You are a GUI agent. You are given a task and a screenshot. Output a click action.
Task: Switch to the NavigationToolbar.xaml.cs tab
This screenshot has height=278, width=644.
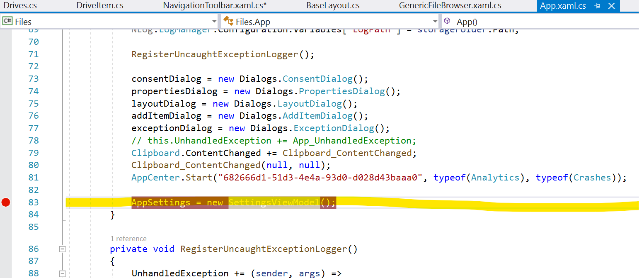[214, 6]
